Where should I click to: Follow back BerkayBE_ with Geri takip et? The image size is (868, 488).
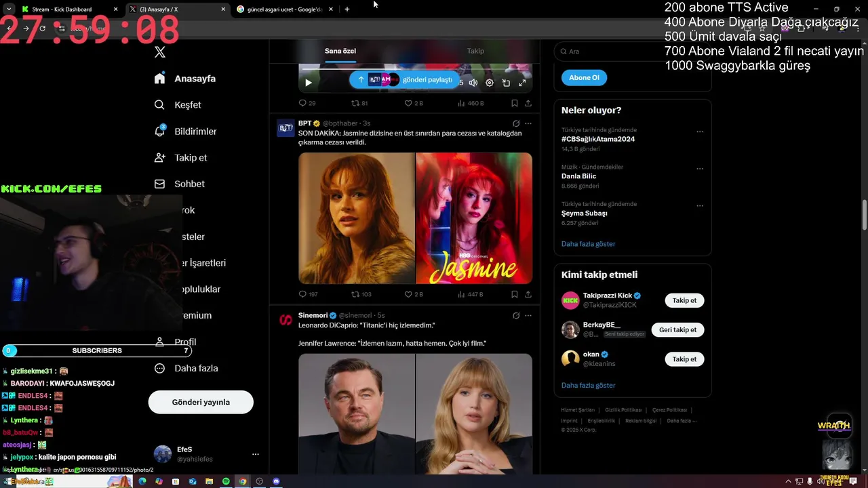[x=678, y=329]
